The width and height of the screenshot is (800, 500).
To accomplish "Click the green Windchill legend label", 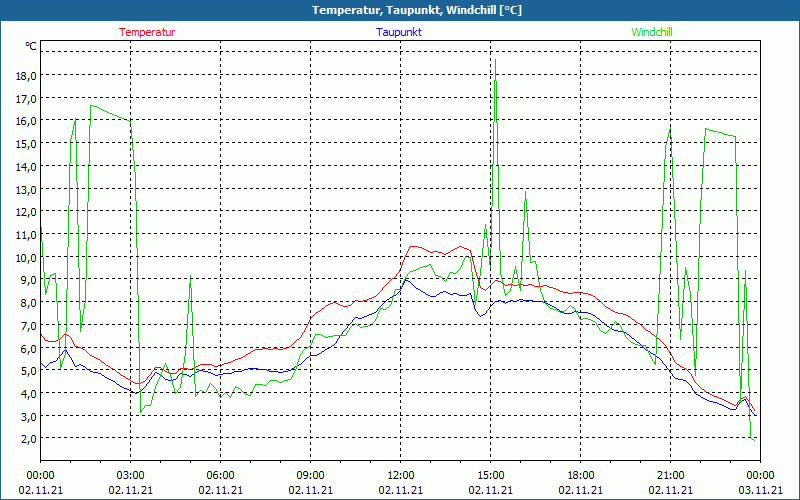I will tap(652, 32).
